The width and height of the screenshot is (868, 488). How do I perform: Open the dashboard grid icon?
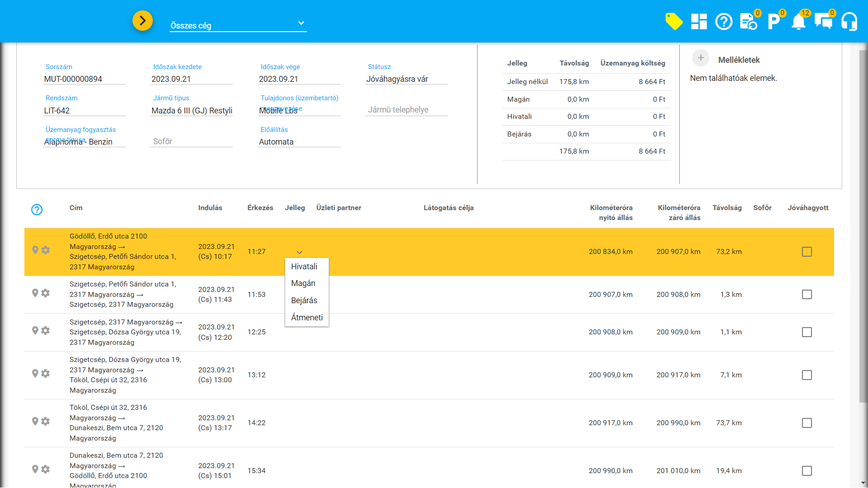[x=699, y=21]
